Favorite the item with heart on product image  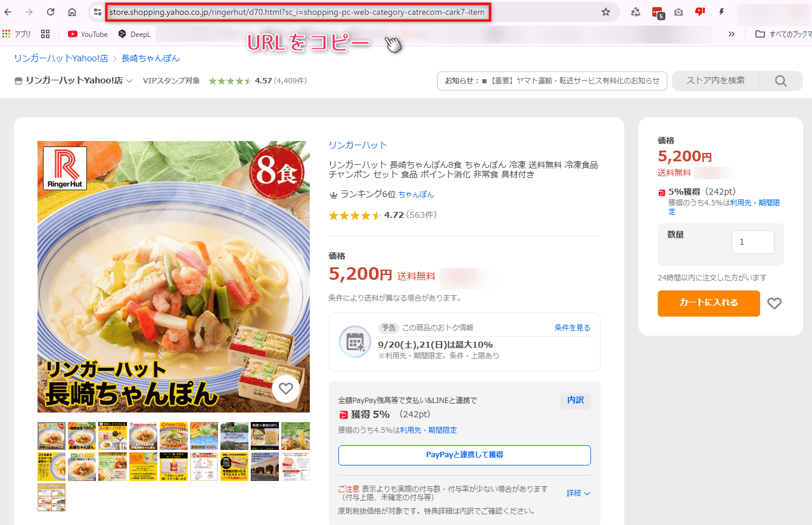click(286, 389)
